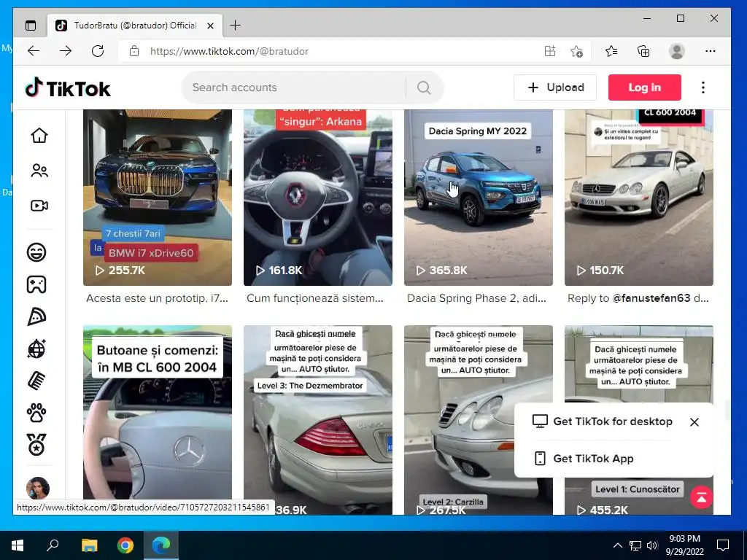
Task: Open the TikTok three-dot more menu
Action: coord(703,87)
